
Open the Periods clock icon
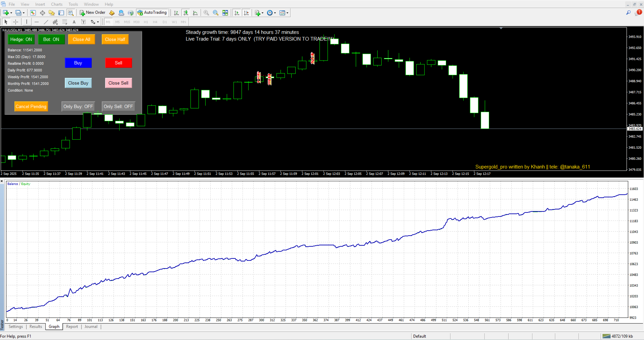pyautogui.click(x=270, y=13)
